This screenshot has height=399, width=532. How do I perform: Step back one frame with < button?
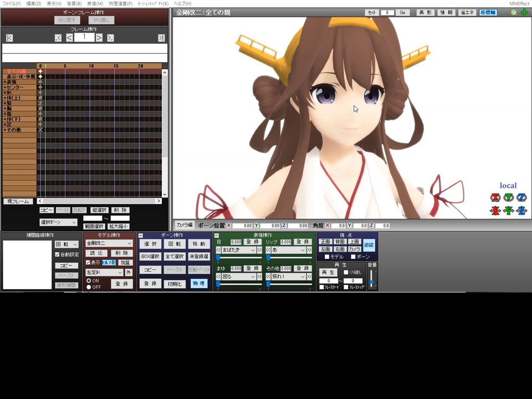(69, 38)
